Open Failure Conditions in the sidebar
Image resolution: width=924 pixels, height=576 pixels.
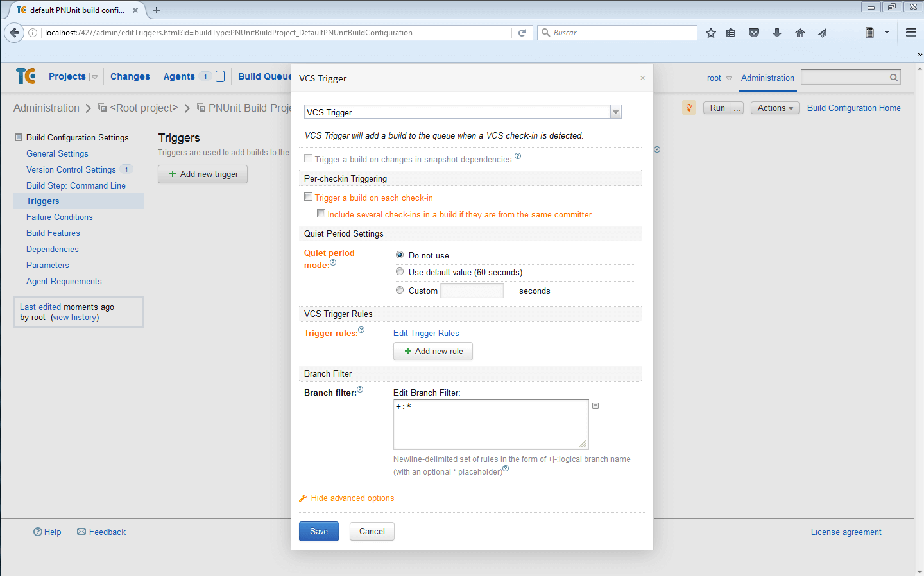tap(60, 217)
